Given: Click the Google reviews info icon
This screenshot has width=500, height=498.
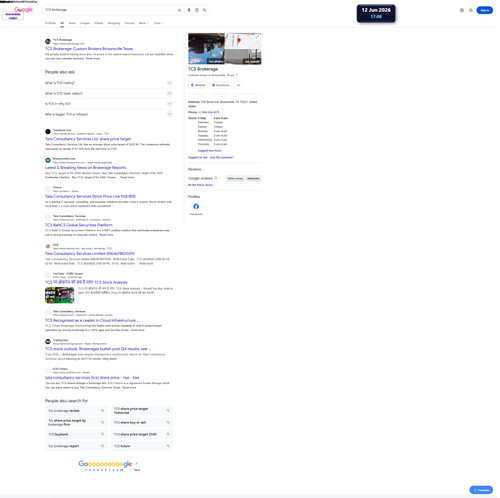Looking at the screenshot, I should [216, 178].
